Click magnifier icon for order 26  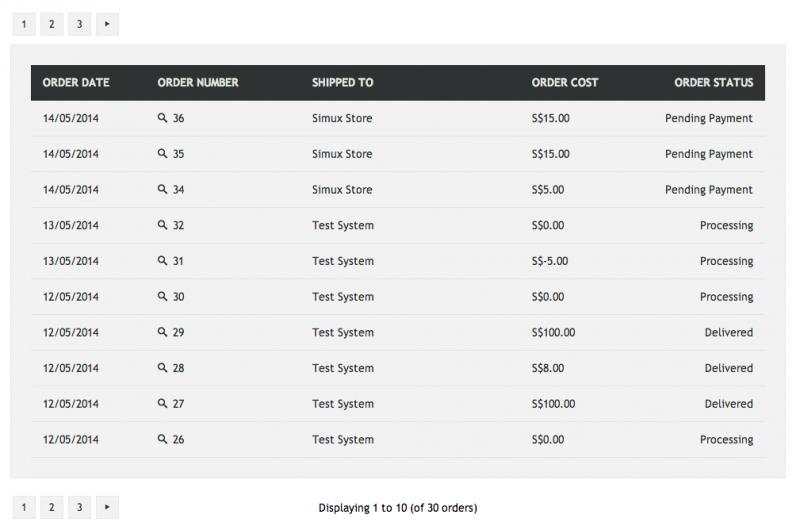(162, 439)
